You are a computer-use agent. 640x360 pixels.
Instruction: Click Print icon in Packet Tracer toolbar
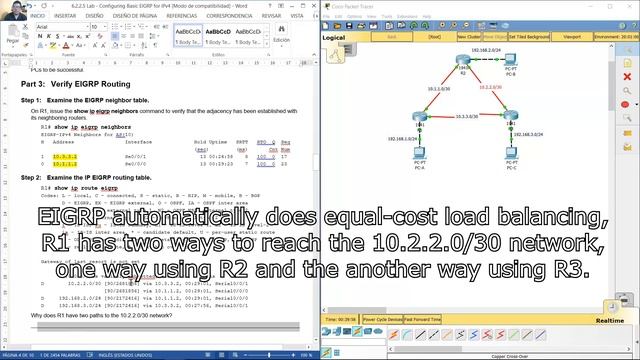click(361, 26)
